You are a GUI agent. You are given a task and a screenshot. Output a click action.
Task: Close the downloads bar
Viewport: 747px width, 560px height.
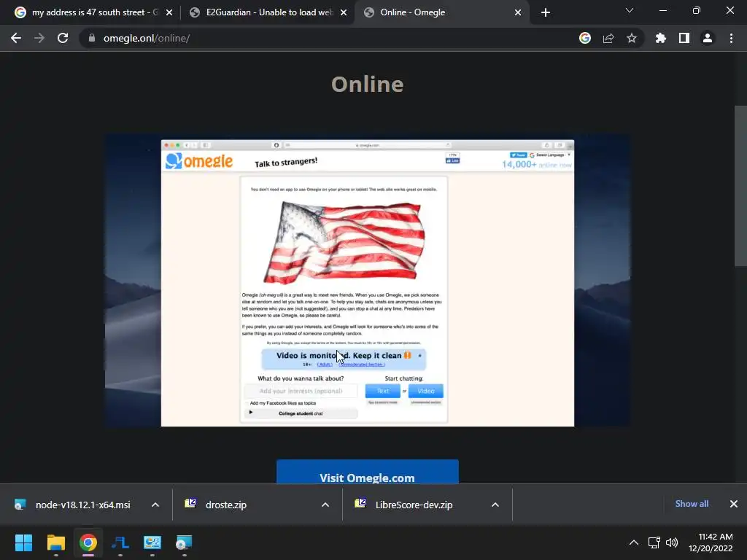click(x=734, y=504)
